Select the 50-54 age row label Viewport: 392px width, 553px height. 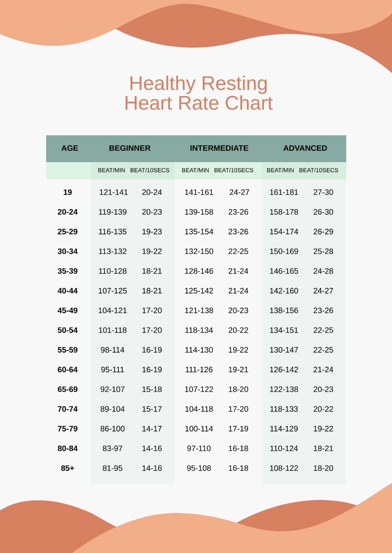click(x=68, y=330)
